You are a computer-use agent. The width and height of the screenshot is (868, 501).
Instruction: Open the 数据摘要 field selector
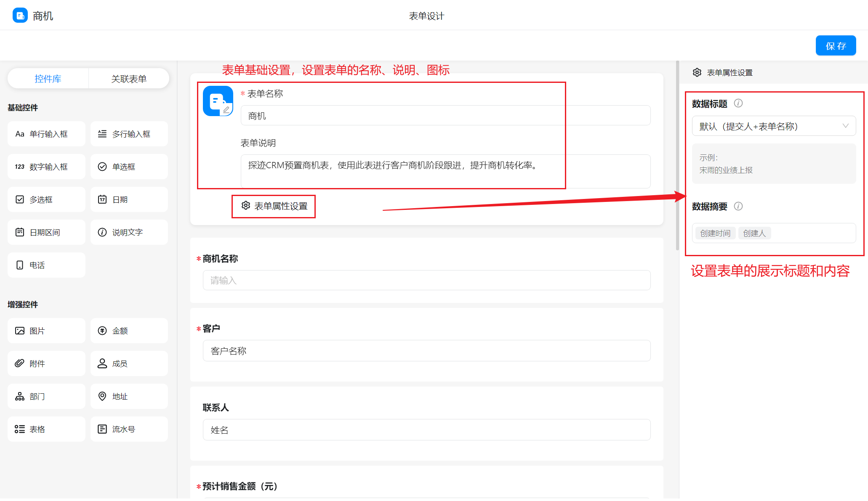812,233
